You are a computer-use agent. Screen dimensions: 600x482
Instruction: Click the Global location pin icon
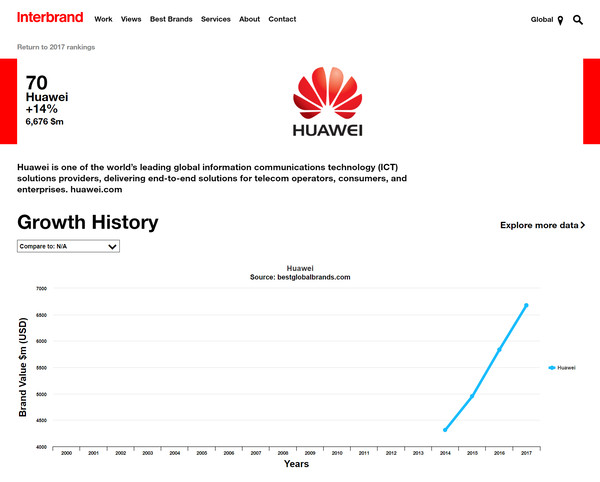[560, 20]
